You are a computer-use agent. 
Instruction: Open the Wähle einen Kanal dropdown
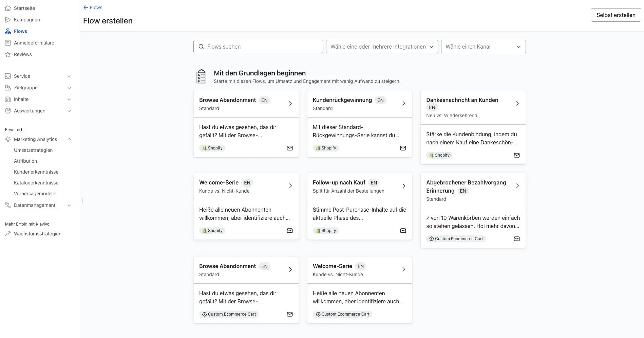(x=483, y=47)
